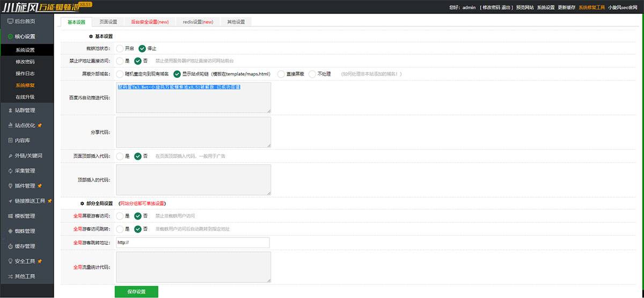Image resolution: width=644 pixels, height=298 pixels.
Task: Click the 站群管理 sidebar icon
Action: point(10,111)
